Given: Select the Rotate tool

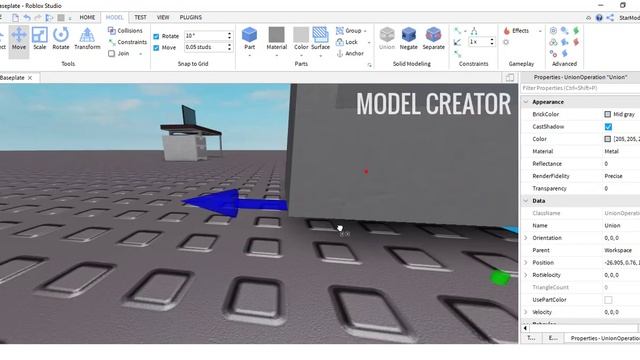Looking at the screenshot, I should click(61, 39).
